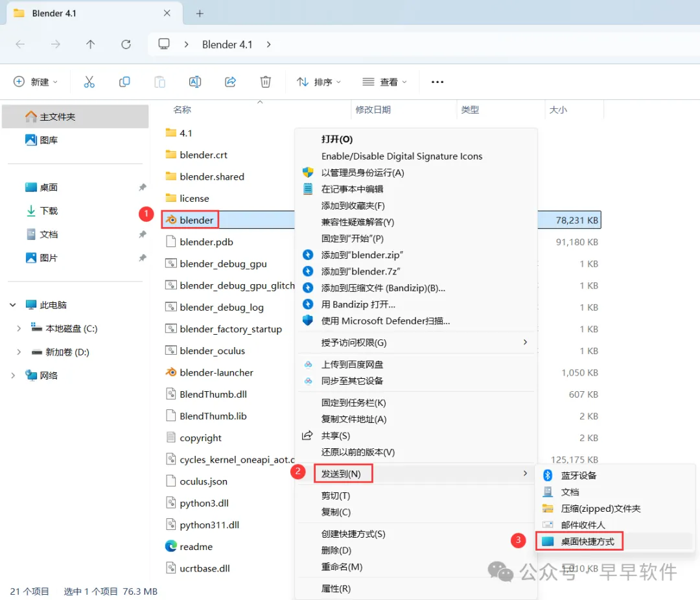Select the 4.1 folder
700x600 pixels.
pos(179,133)
